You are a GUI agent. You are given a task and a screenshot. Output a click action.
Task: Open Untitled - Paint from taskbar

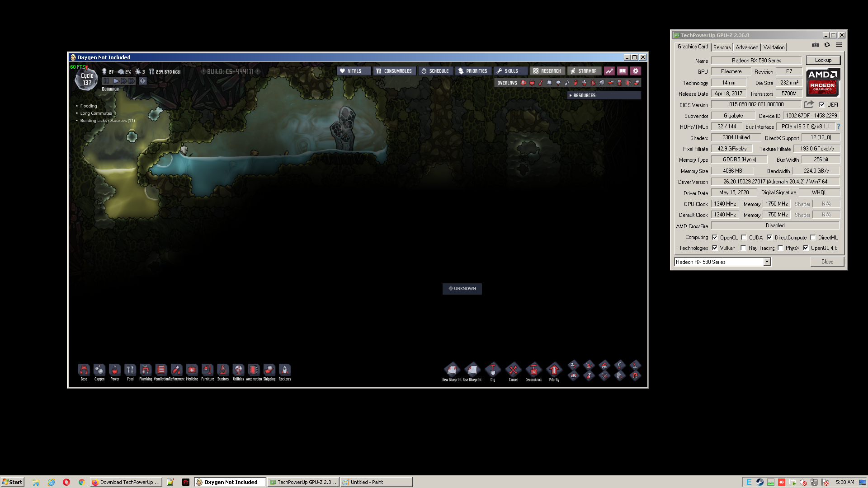tap(377, 482)
